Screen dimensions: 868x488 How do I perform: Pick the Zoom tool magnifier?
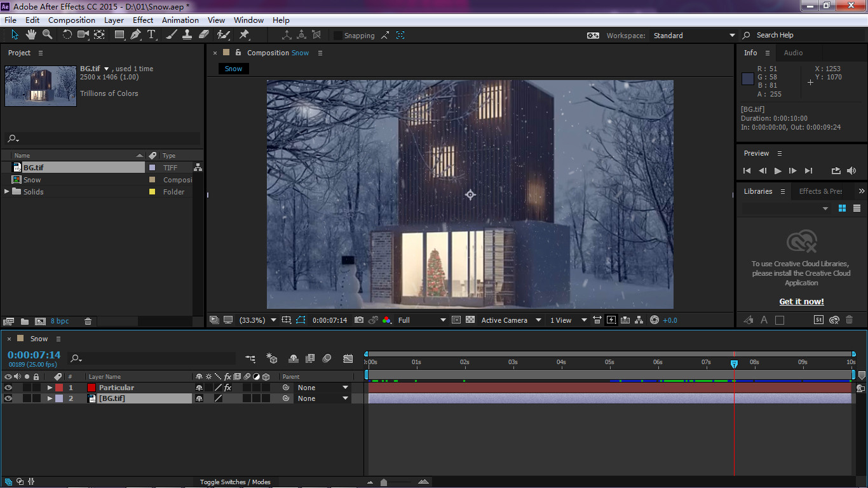tap(48, 35)
